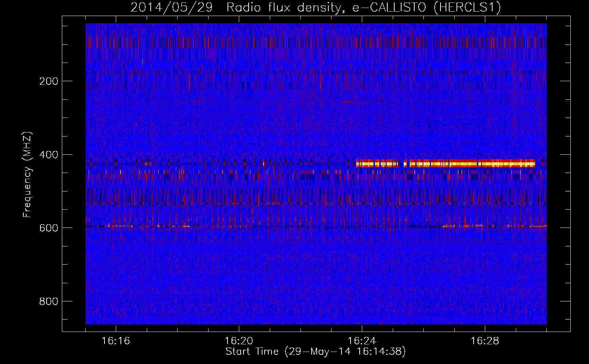
Task: Click the 16:16 time tick label
Action: click(116, 341)
